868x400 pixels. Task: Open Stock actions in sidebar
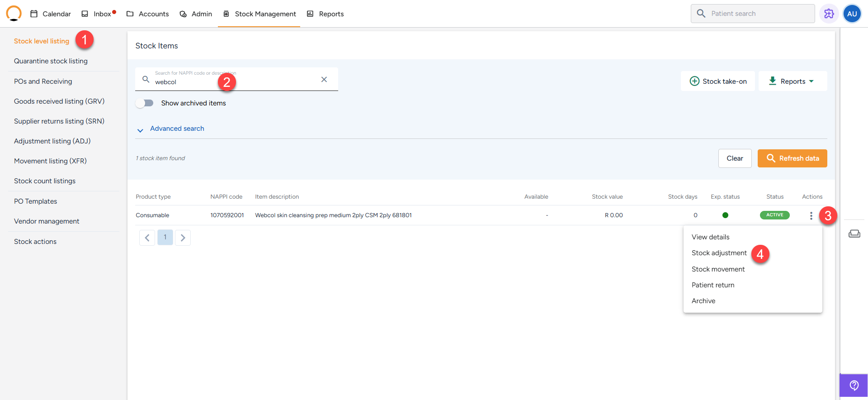[x=35, y=242]
